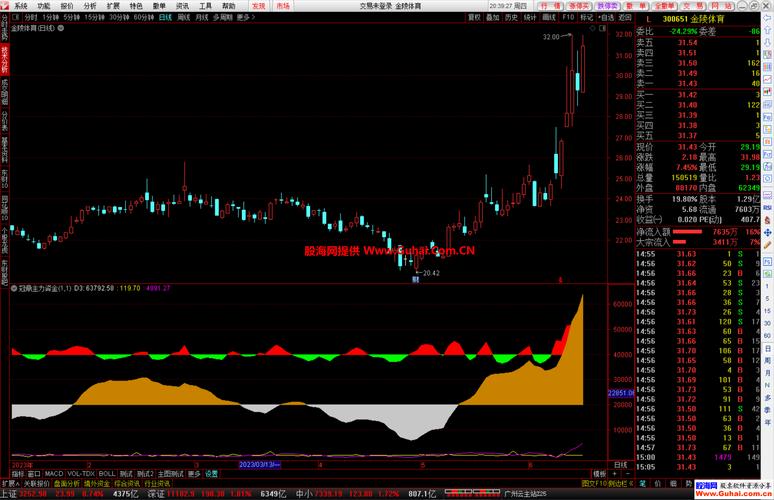The image size is (774, 500).
Task: Open the 报价 menu
Action: 67,6
